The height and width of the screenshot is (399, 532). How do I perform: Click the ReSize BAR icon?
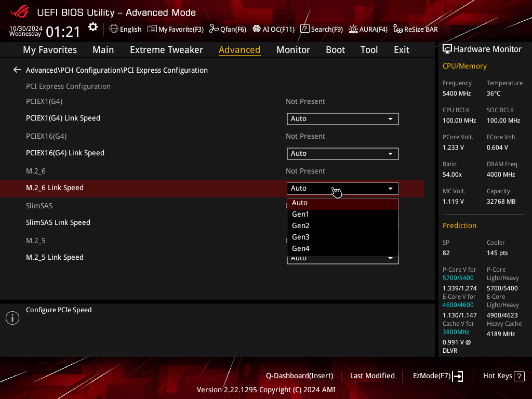pyautogui.click(x=397, y=29)
